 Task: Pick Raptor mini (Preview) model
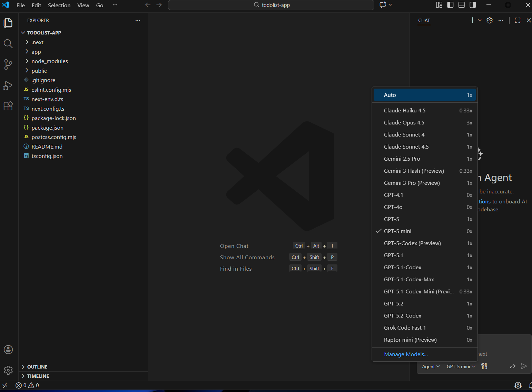tap(424, 340)
